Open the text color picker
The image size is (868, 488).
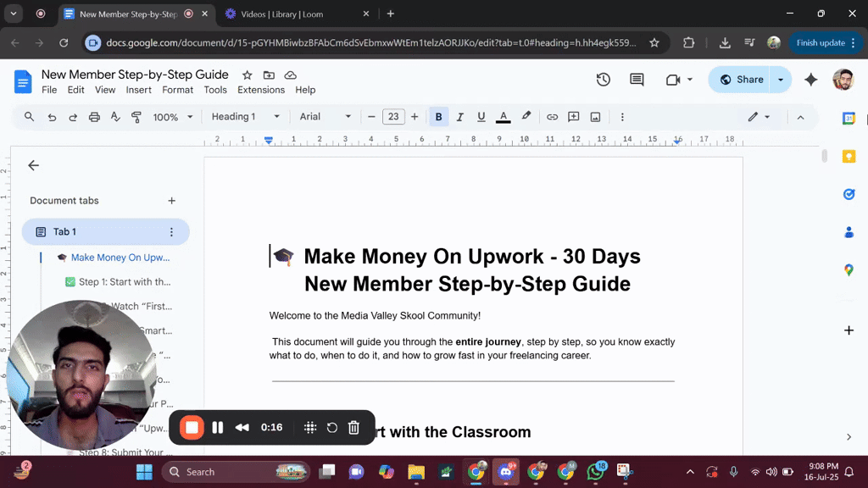[x=503, y=117]
